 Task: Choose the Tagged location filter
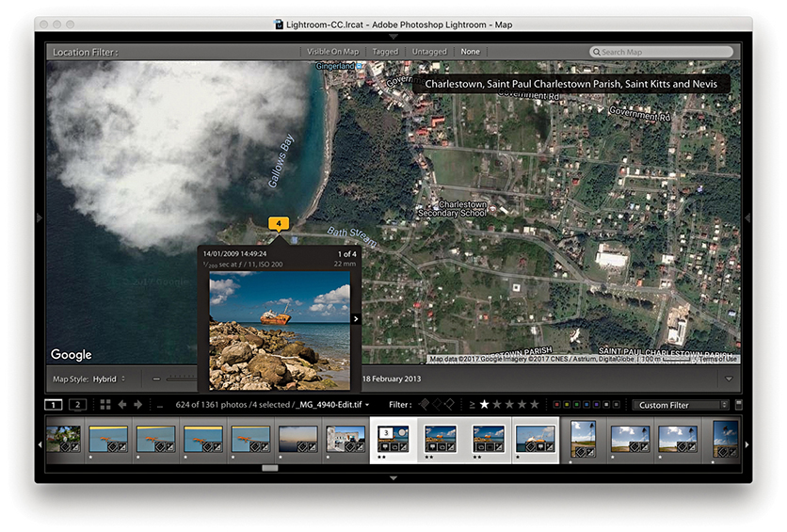(385, 52)
